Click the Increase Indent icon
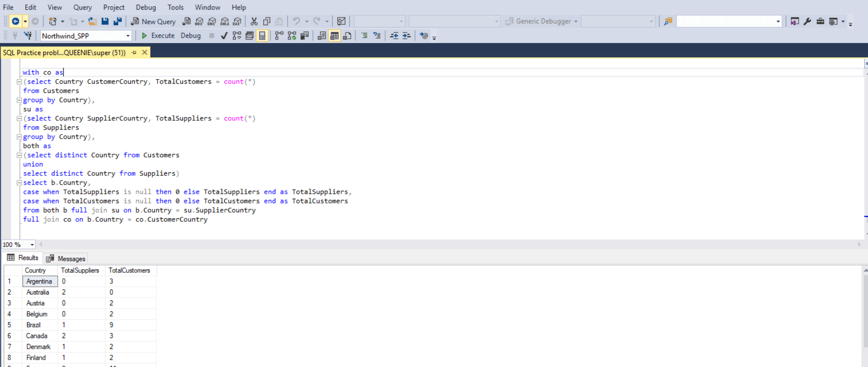868x367 pixels. (406, 36)
